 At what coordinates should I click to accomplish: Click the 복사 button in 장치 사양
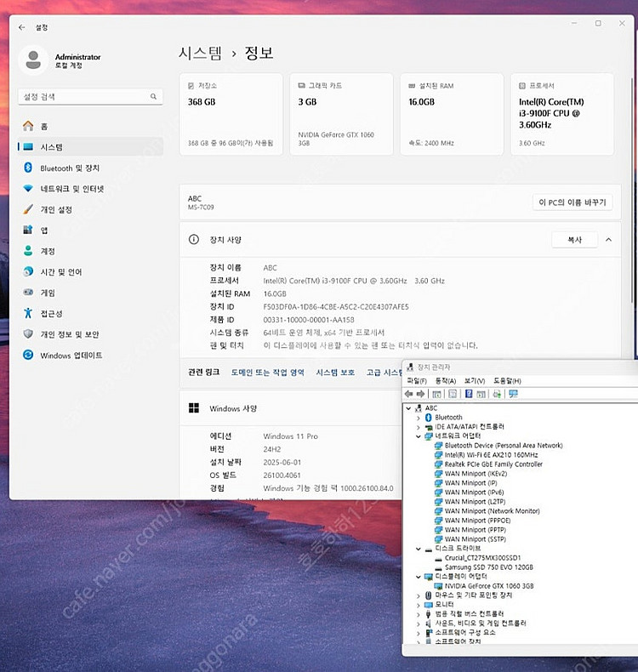click(x=574, y=240)
